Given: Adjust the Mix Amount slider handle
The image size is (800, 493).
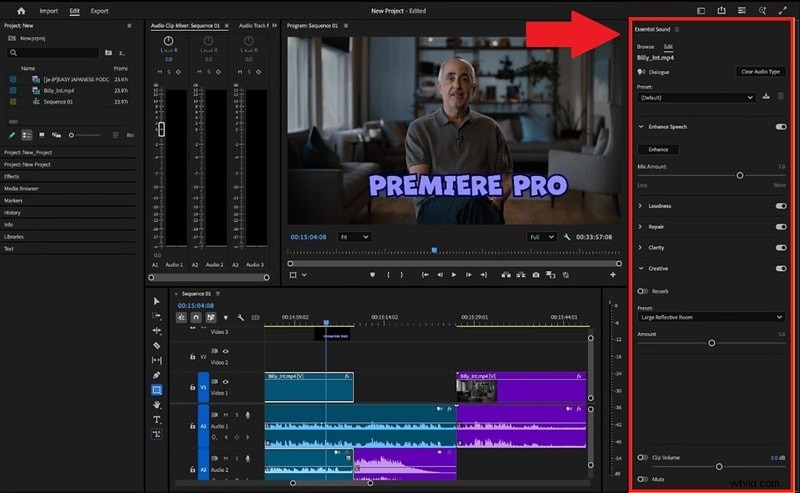Looking at the screenshot, I should (x=740, y=175).
